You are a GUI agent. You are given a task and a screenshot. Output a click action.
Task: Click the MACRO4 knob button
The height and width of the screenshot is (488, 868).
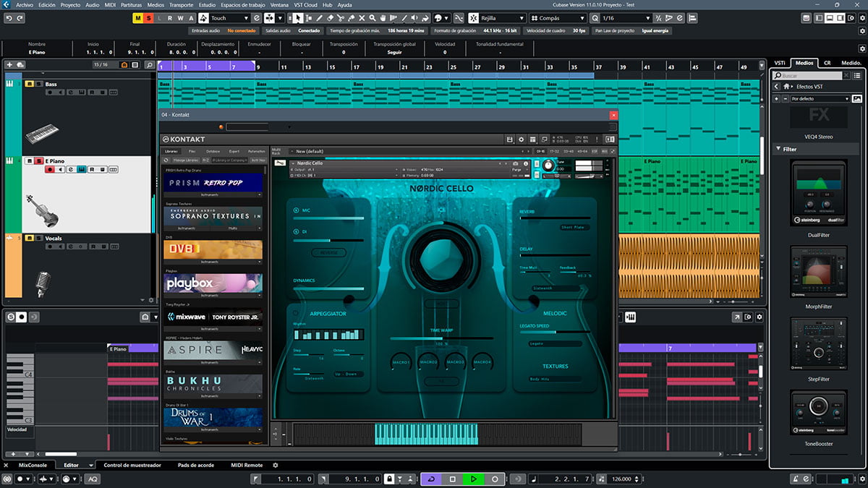[x=482, y=361]
